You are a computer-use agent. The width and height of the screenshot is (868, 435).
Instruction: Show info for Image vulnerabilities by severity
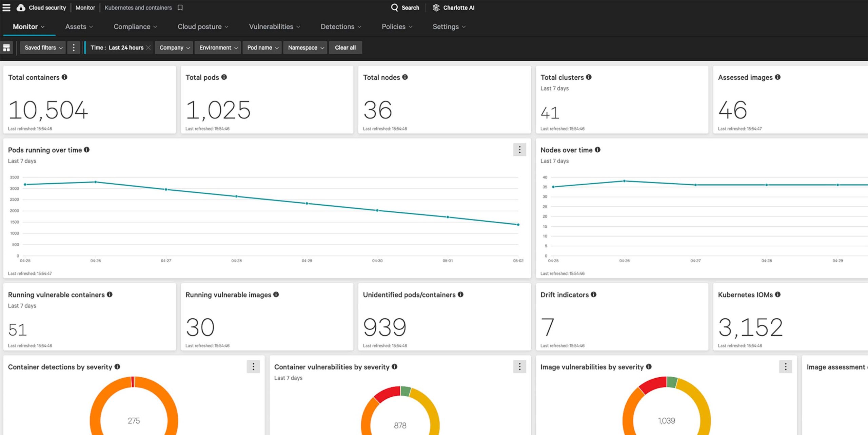649,366
